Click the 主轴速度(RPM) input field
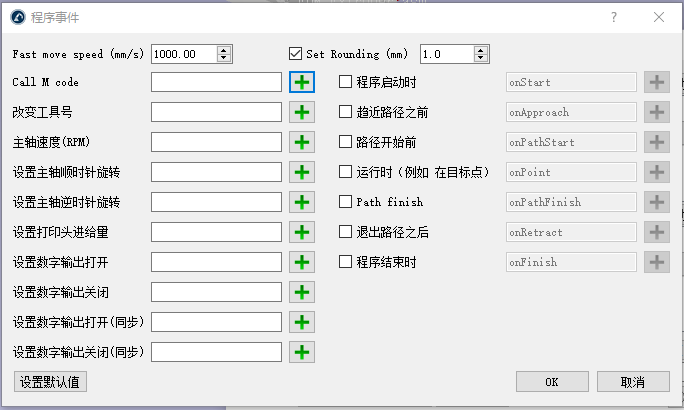Image resolution: width=684 pixels, height=410 pixels. tap(216, 142)
